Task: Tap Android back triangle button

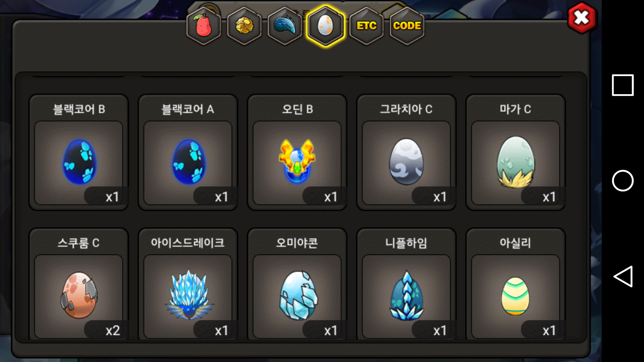Action: 623,277
